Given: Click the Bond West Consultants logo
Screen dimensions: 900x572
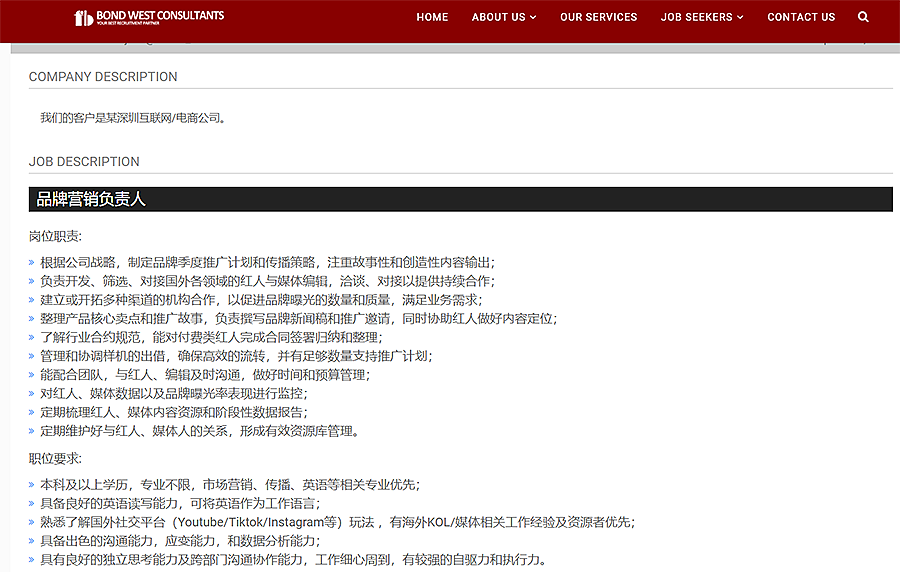Looking at the screenshot, I should tap(149, 17).
